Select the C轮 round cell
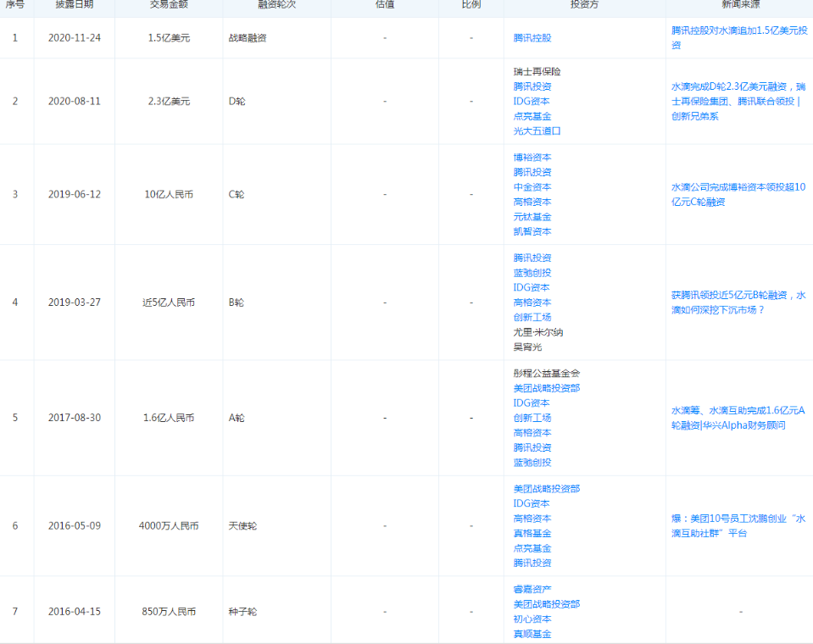Viewport: 813px width, 644px height. [237, 194]
